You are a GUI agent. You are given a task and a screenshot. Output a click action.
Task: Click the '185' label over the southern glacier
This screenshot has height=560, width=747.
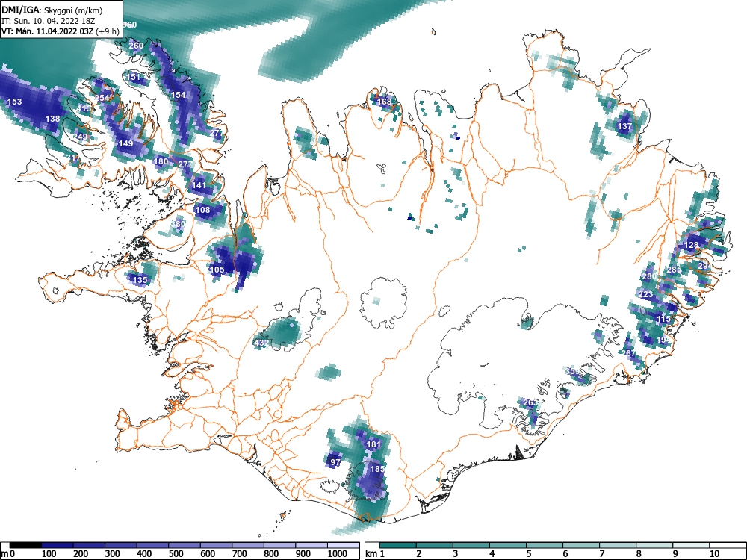tap(377, 469)
